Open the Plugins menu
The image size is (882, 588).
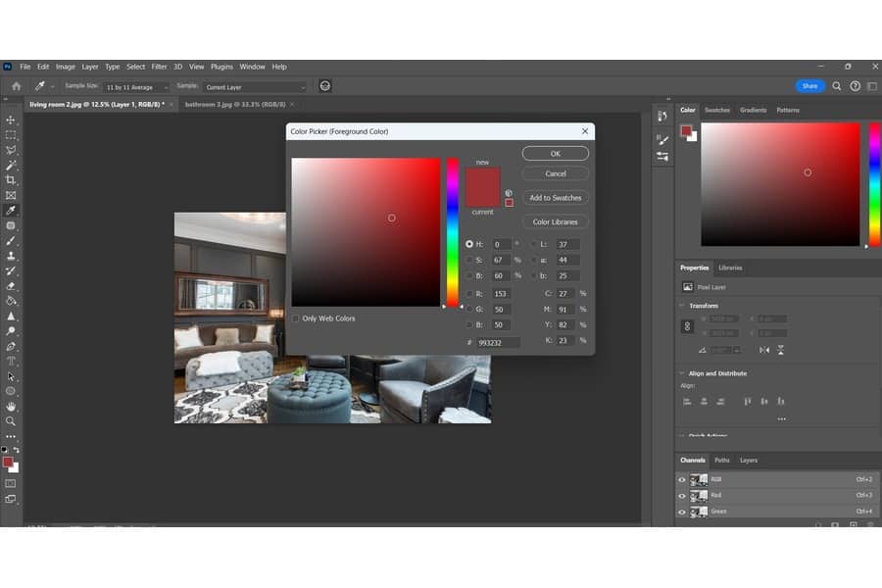tap(221, 67)
